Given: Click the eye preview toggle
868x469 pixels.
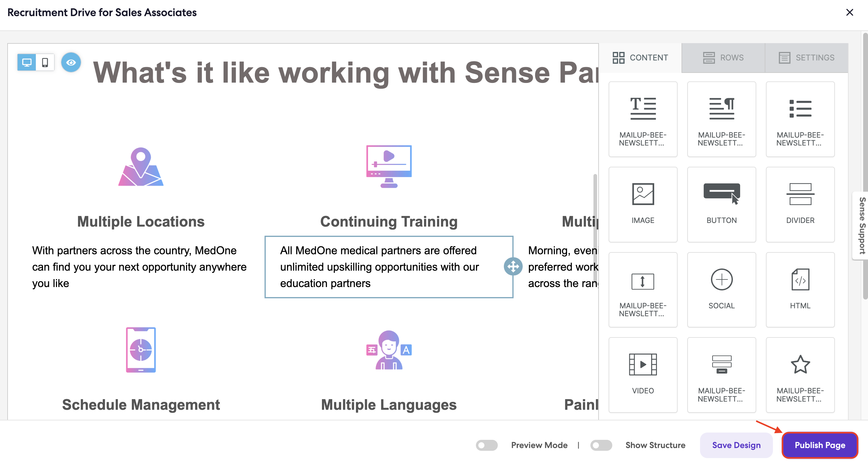Looking at the screenshot, I should pyautogui.click(x=71, y=62).
